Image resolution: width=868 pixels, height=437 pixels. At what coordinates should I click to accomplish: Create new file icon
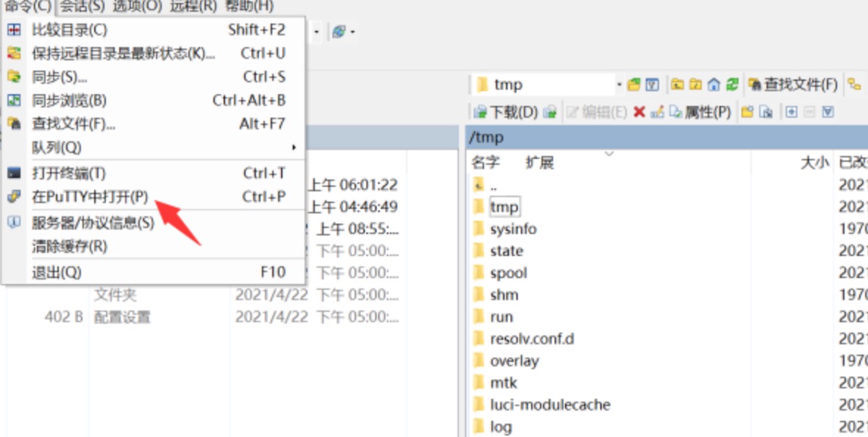click(x=766, y=113)
